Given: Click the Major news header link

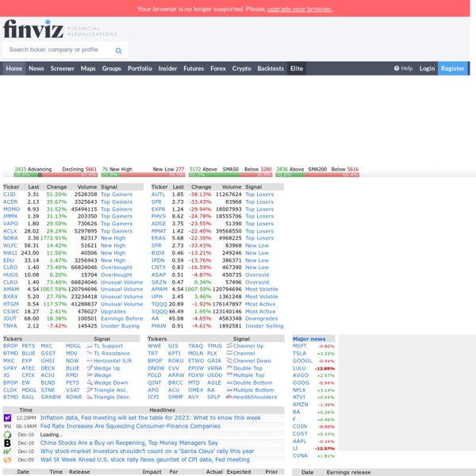Looking at the screenshot, I should 309,339.
